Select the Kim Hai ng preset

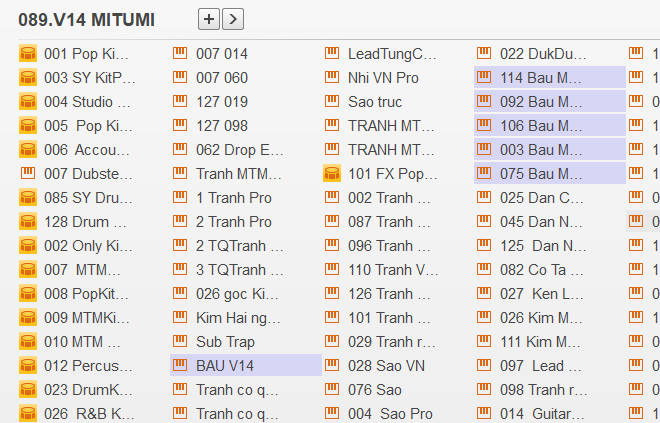[x=238, y=318]
